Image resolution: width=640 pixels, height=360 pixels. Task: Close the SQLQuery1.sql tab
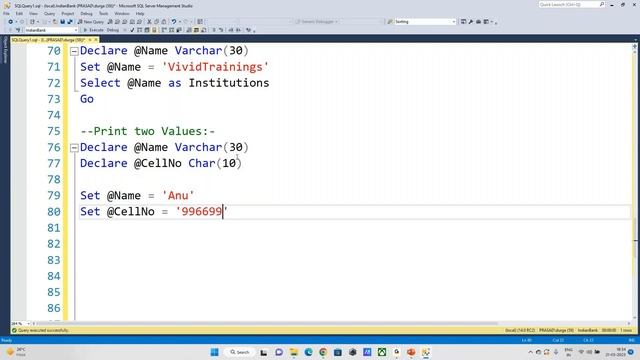click(x=96, y=40)
